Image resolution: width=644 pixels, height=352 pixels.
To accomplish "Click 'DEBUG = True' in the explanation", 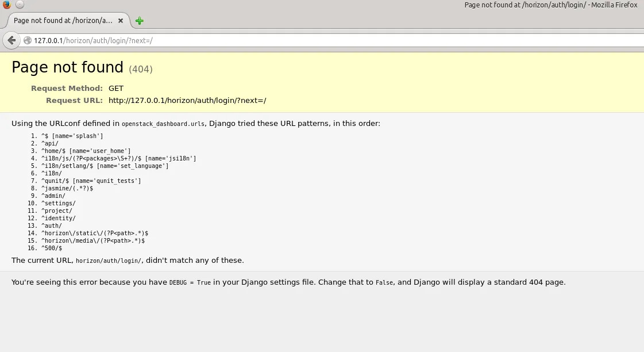I will click(x=190, y=282).
